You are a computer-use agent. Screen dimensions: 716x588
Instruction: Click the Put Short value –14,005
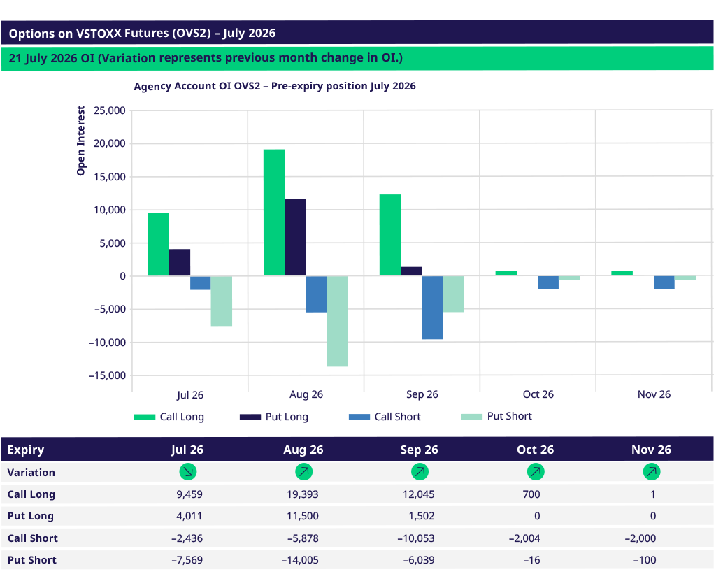pyautogui.click(x=301, y=560)
